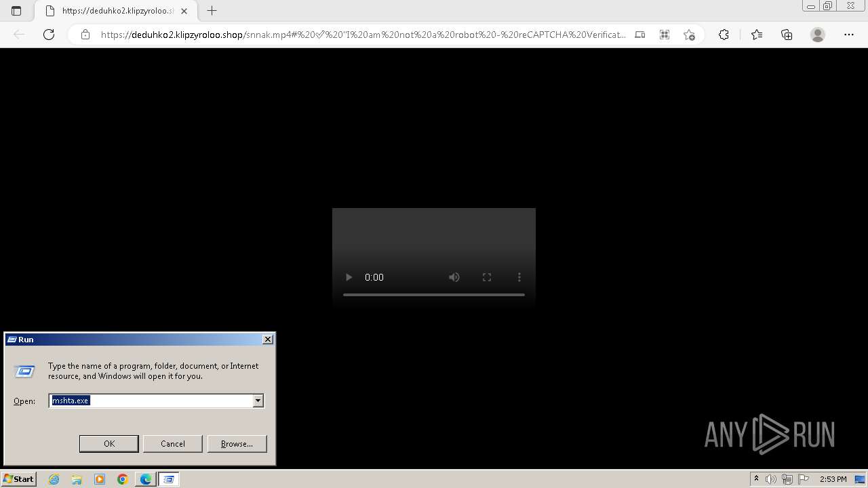Mute the video audio
Image resolution: width=868 pixels, height=488 pixels.
click(x=454, y=277)
